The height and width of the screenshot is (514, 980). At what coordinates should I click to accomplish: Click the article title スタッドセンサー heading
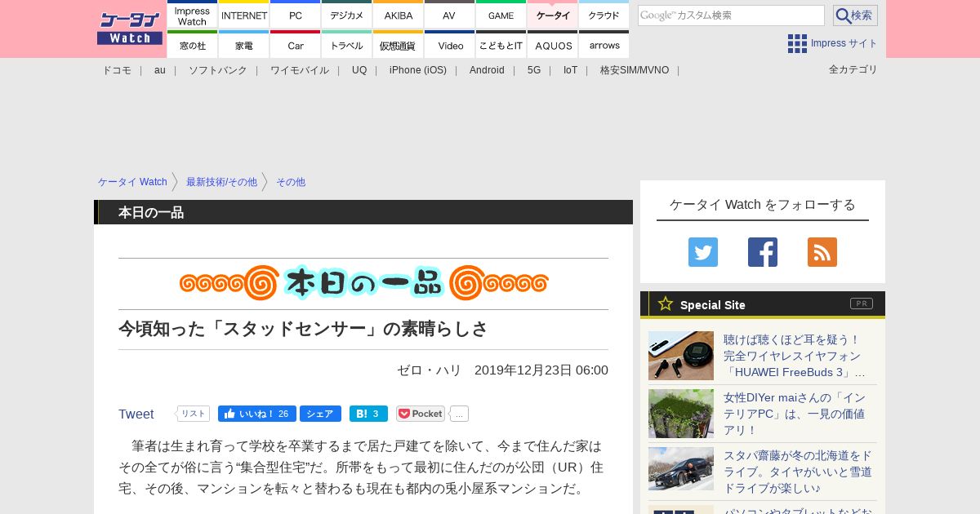point(303,329)
